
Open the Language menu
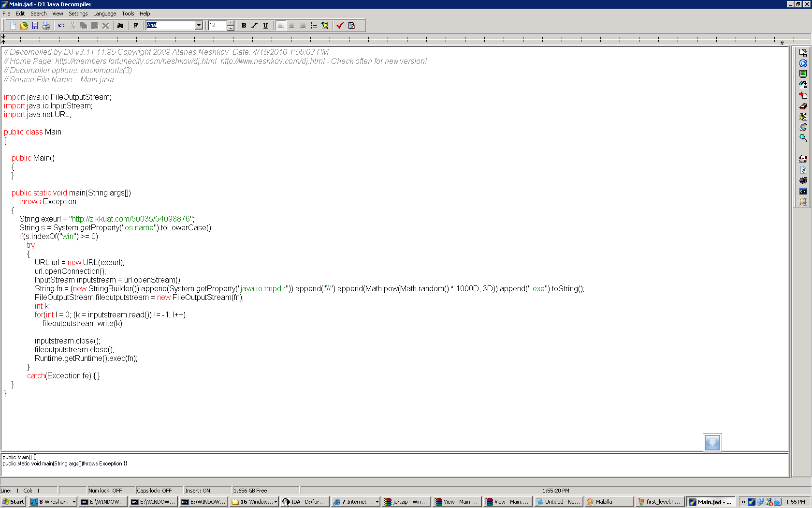(104, 14)
